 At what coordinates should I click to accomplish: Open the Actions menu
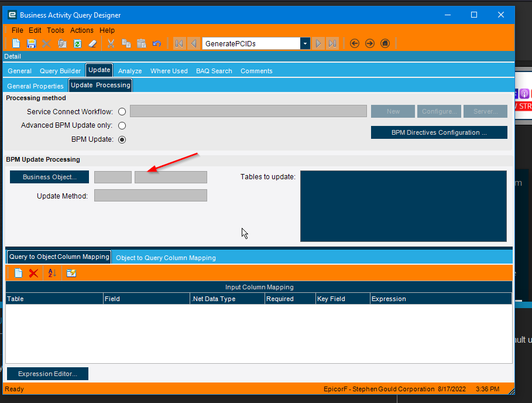pos(82,30)
